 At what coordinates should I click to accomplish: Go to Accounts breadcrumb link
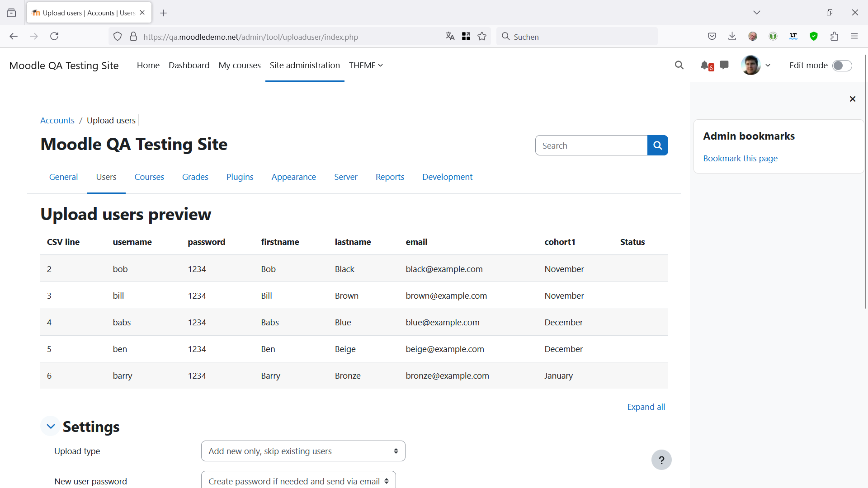57,120
